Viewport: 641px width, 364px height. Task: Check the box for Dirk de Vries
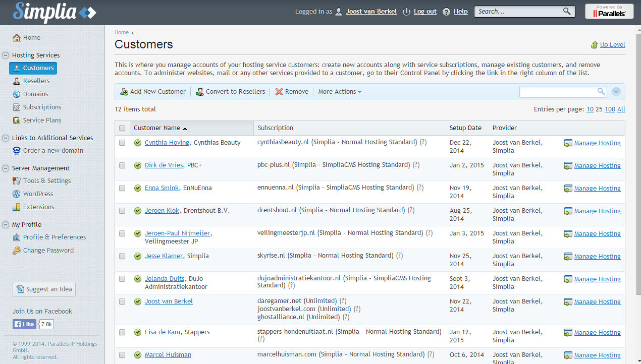pyautogui.click(x=122, y=165)
